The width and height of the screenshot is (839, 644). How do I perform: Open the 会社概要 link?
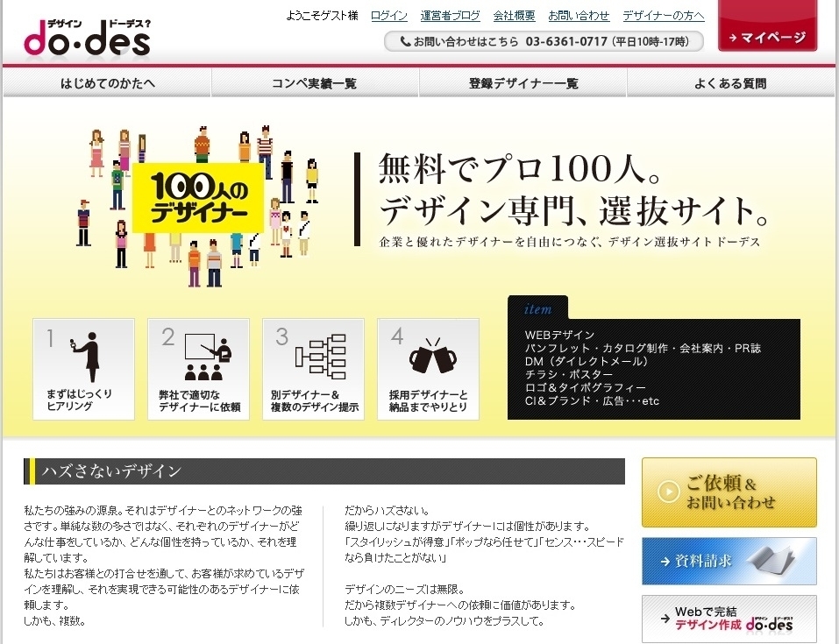point(515,16)
